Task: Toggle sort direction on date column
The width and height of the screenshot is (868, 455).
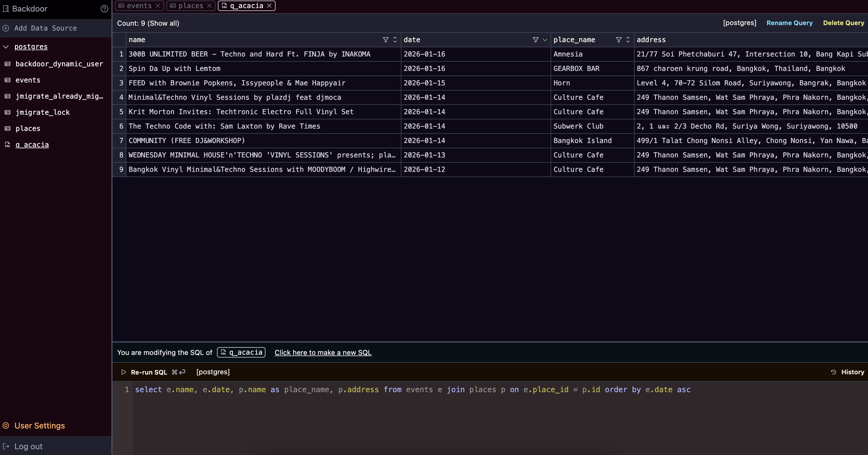Action: [x=545, y=40]
